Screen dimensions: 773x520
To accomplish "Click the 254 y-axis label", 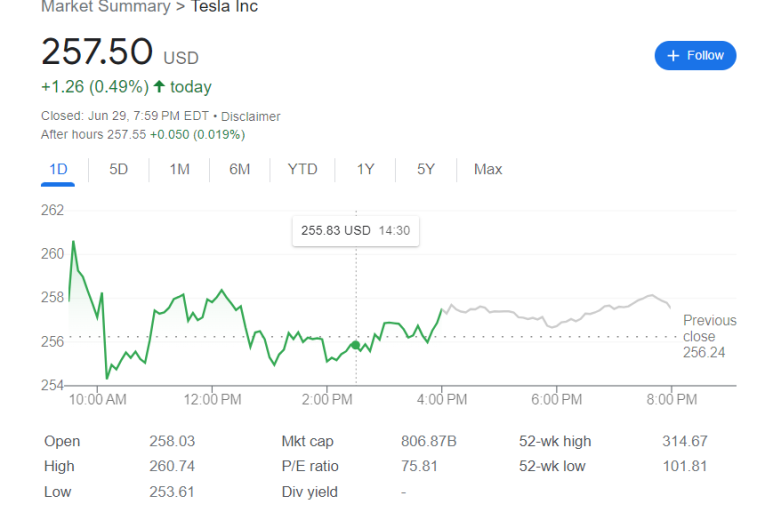I will coord(52,385).
